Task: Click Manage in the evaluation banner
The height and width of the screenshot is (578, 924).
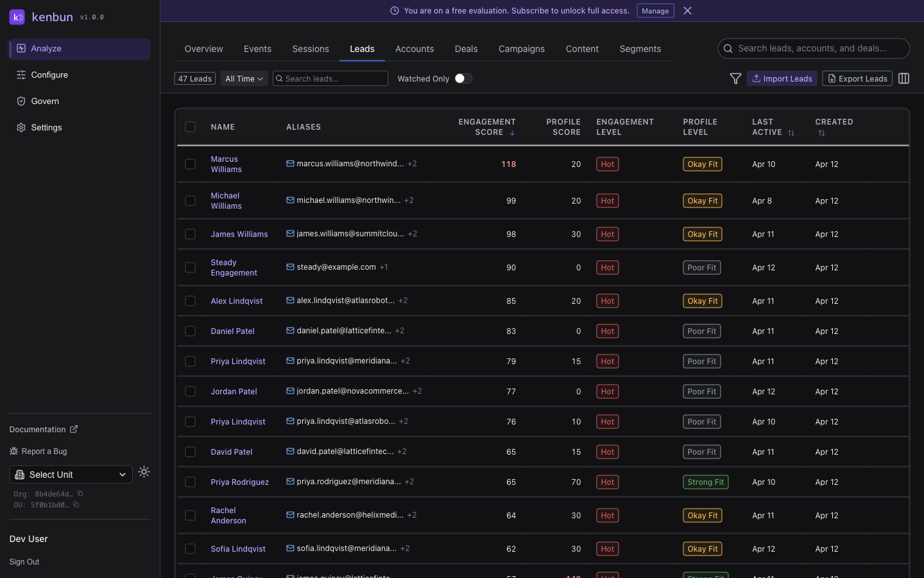Action: 655,11
